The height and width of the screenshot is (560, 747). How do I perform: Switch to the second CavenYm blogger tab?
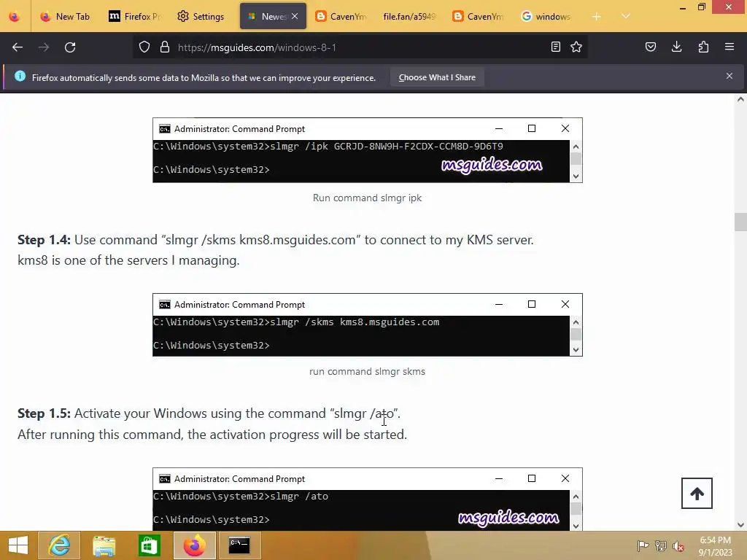[x=479, y=16]
